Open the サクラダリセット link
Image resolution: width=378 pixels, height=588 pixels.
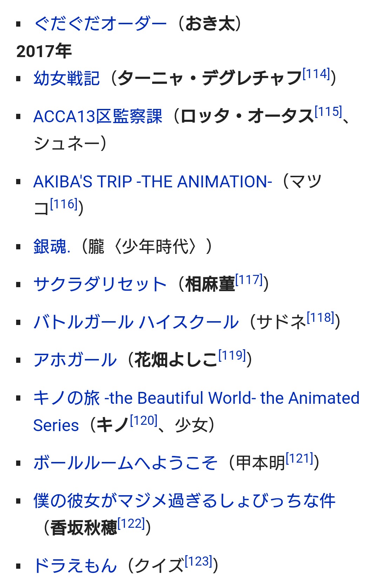click(100, 284)
